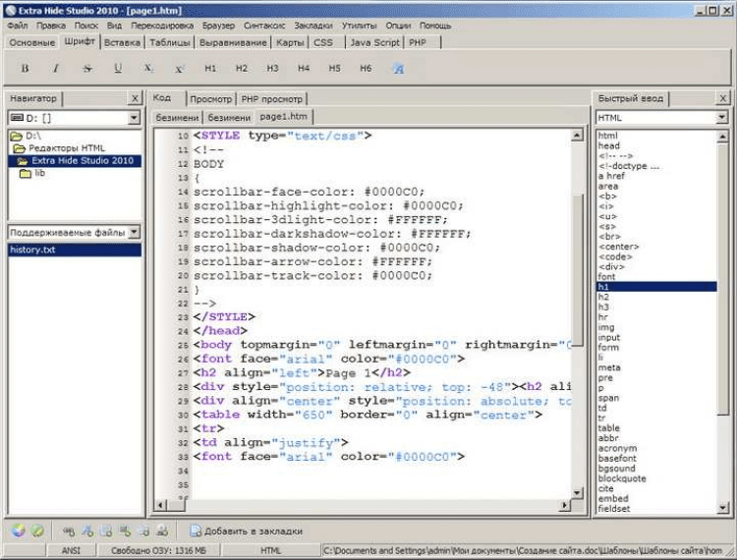Expand the Поддерживаемые файлы file filter dropdown
Screen dimensions: 737x560
[134, 232]
